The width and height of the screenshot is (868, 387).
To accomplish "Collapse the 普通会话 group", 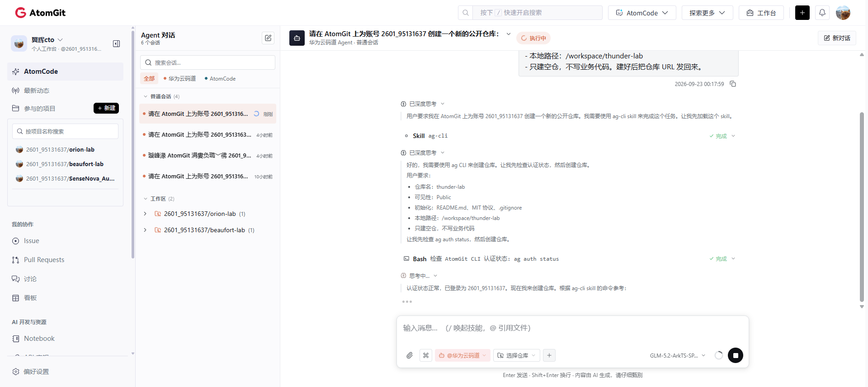I will click(x=146, y=96).
